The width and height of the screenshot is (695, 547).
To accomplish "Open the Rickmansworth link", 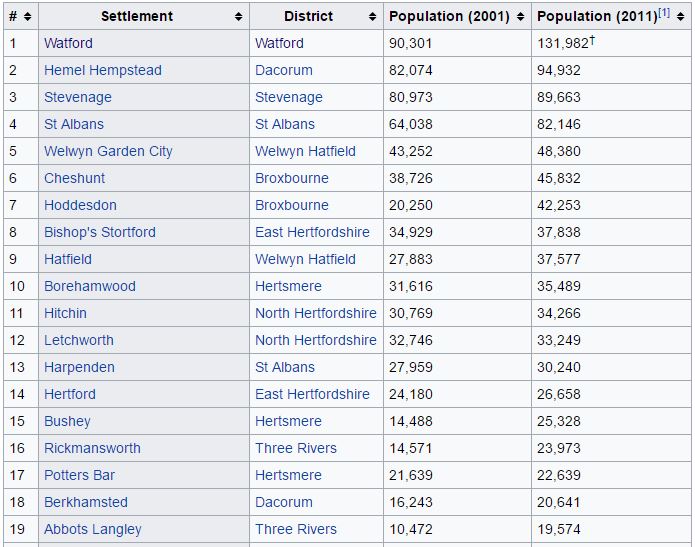I will pos(92,448).
